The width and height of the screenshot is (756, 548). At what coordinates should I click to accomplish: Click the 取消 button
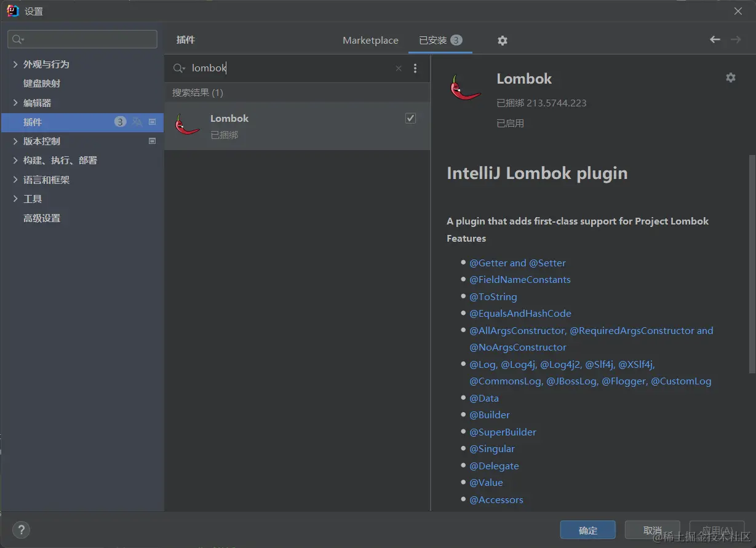pos(652,530)
